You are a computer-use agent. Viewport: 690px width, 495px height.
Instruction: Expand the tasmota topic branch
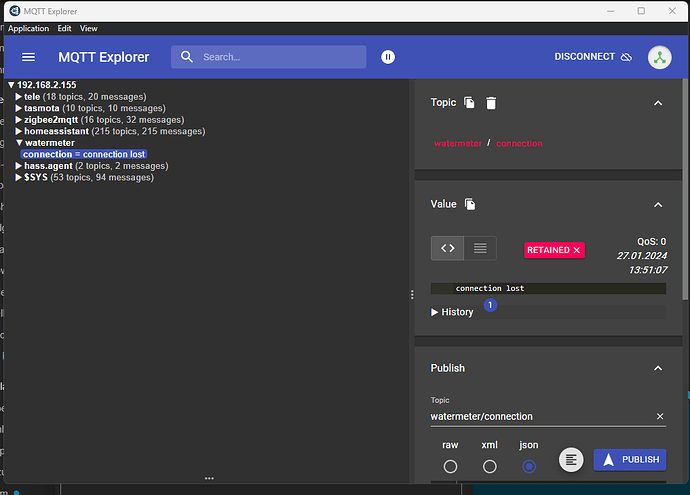pos(18,108)
